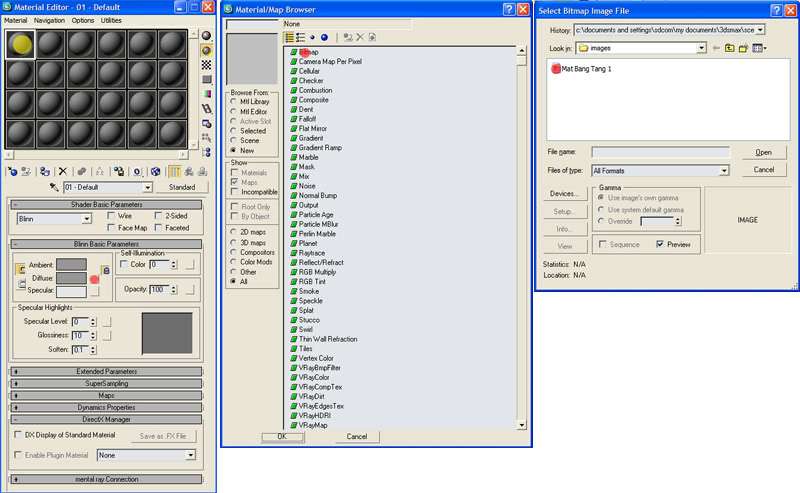Enable the Faceted checkbox
The image size is (800, 493).
[158, 228]
